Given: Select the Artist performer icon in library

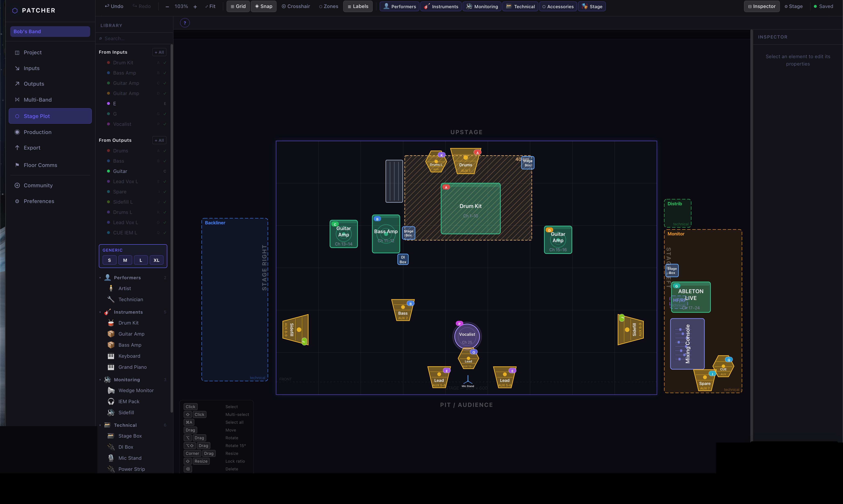Looking at the screenshot, I should pos(111,288).
